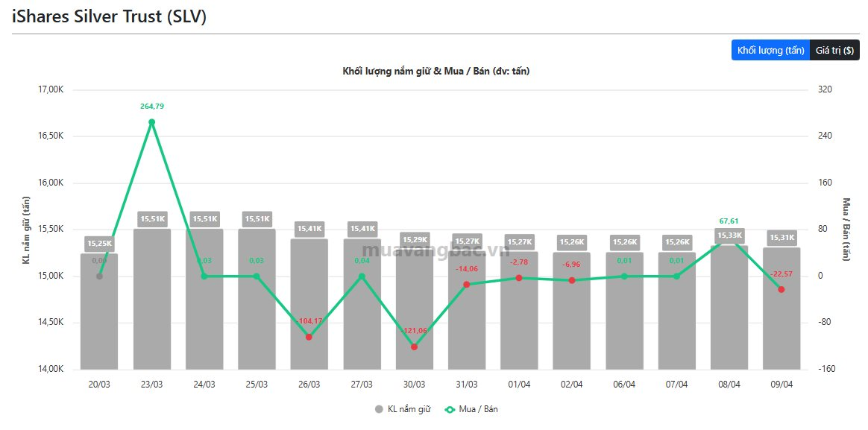
Task: Click the 02/04 red point labeled -6,96
Action: pyautogui.click(x=572, y=280)
